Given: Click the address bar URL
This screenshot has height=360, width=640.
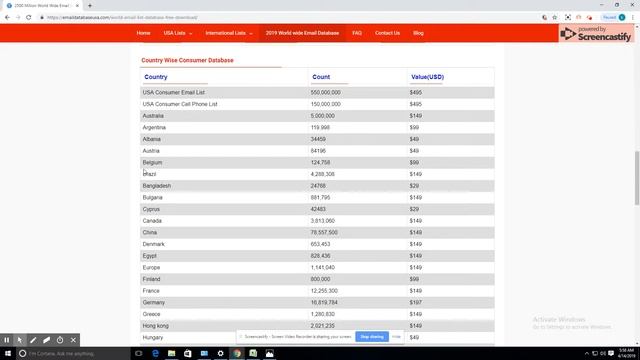Looking at the screenshot, I should click(x=122, y=18).
